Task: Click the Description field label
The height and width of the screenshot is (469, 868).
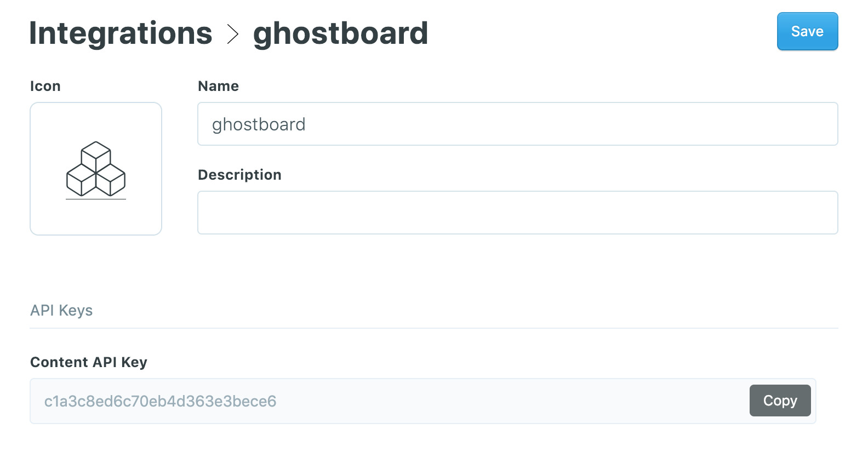Action: (239, 175)
